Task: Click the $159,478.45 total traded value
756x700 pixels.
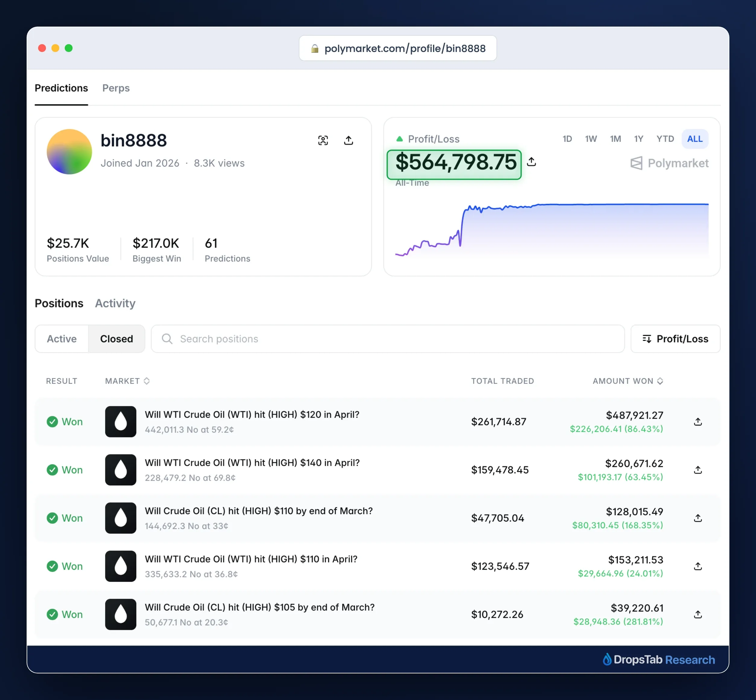Action: (x=500, y=470)
